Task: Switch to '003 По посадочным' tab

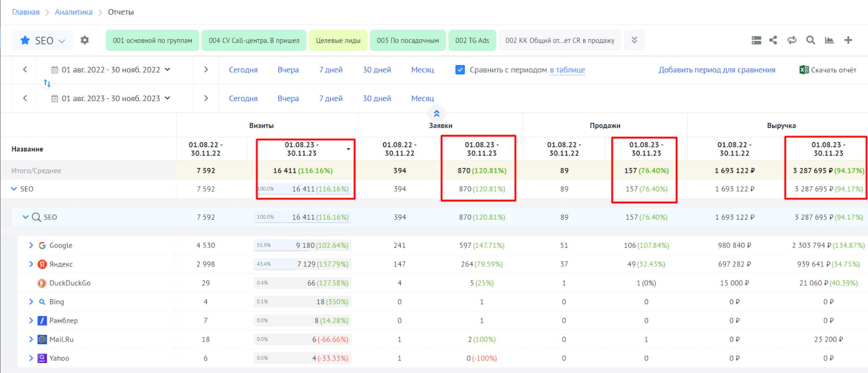Action: tap(407, 41)
